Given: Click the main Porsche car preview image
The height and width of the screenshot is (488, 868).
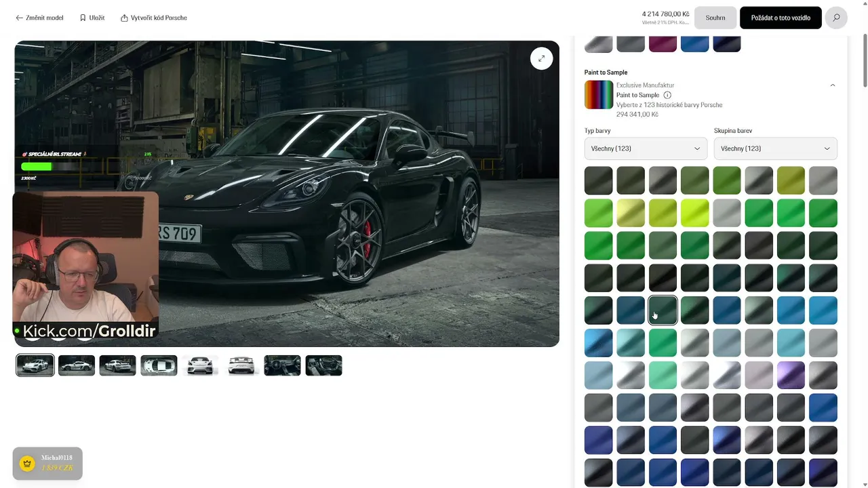Looking at the screenshot, I should 287,194.
